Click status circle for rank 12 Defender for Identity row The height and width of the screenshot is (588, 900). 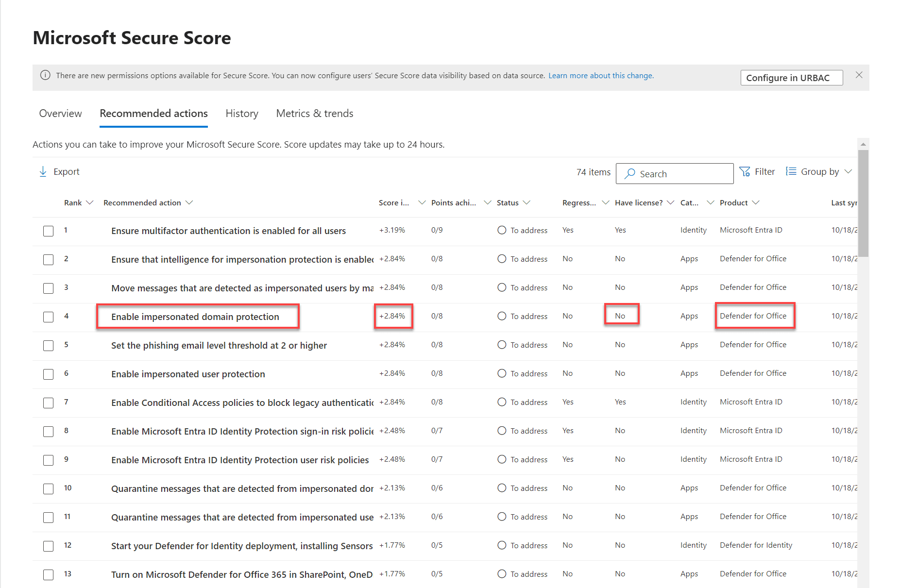coord(502,545)
